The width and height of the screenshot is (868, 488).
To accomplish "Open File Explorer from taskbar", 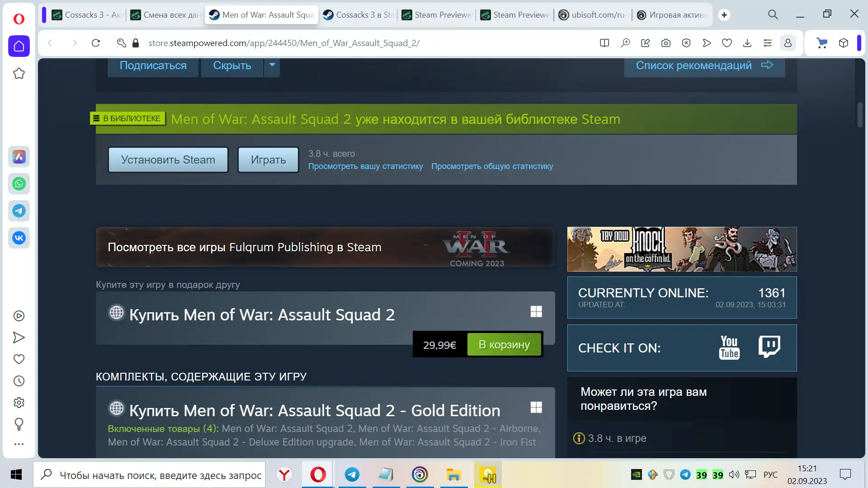I will (x=453, y=475).
